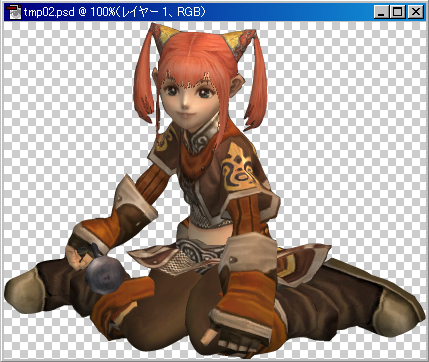Minimize the tmp02.psd document window
Screen dimensions: 429x362
381,12
